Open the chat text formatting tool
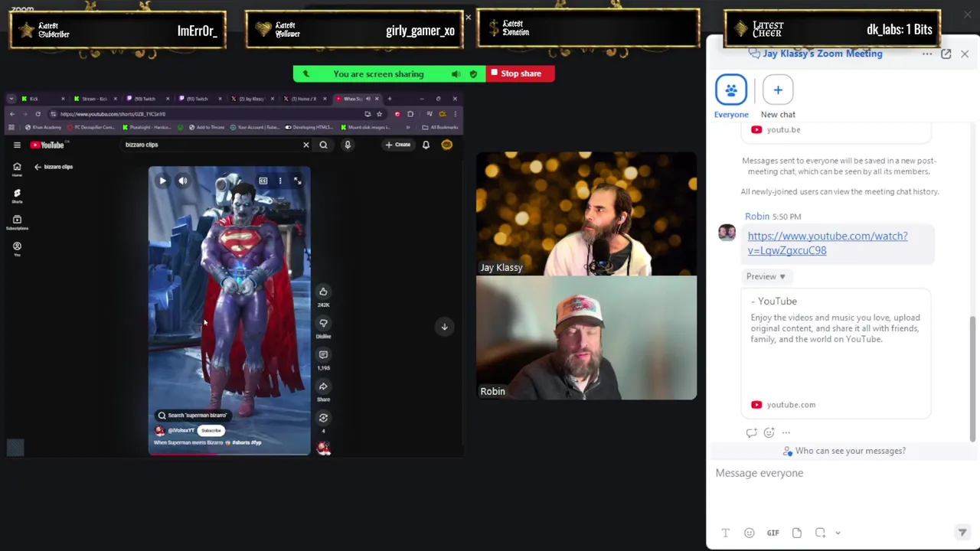 [x=725, y=533]
